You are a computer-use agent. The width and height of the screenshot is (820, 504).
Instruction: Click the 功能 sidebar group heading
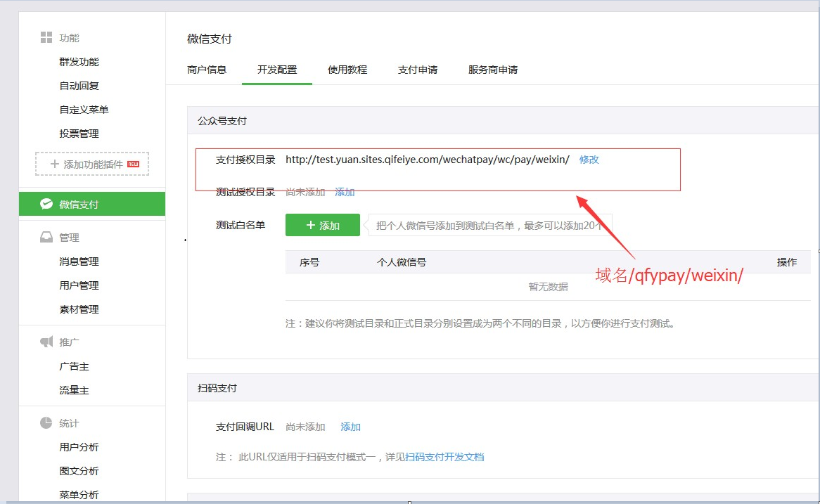click(69, 38)
